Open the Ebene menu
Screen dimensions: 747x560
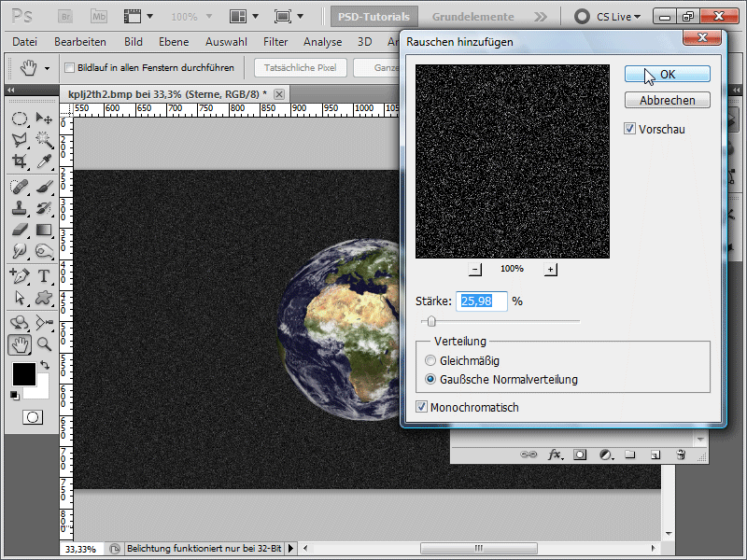point(174,42)
